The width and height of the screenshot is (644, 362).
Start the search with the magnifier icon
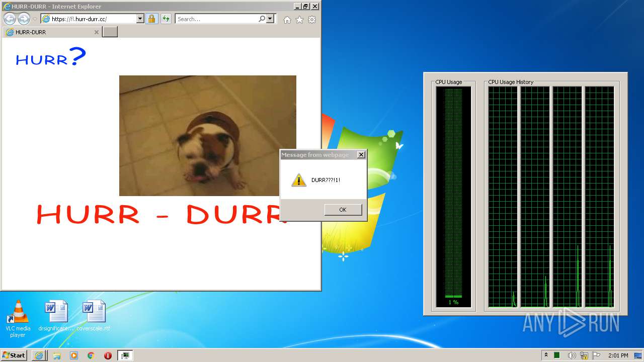[262, 19]
